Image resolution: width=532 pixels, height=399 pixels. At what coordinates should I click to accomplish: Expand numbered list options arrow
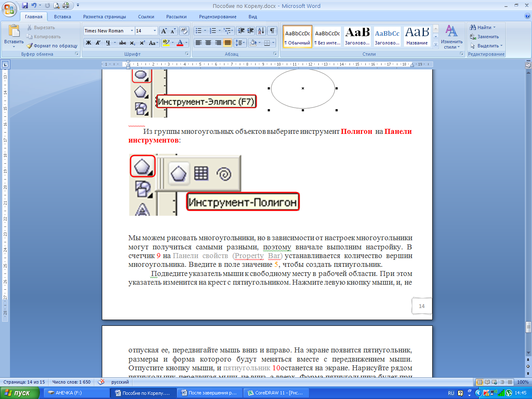(219, 31)
